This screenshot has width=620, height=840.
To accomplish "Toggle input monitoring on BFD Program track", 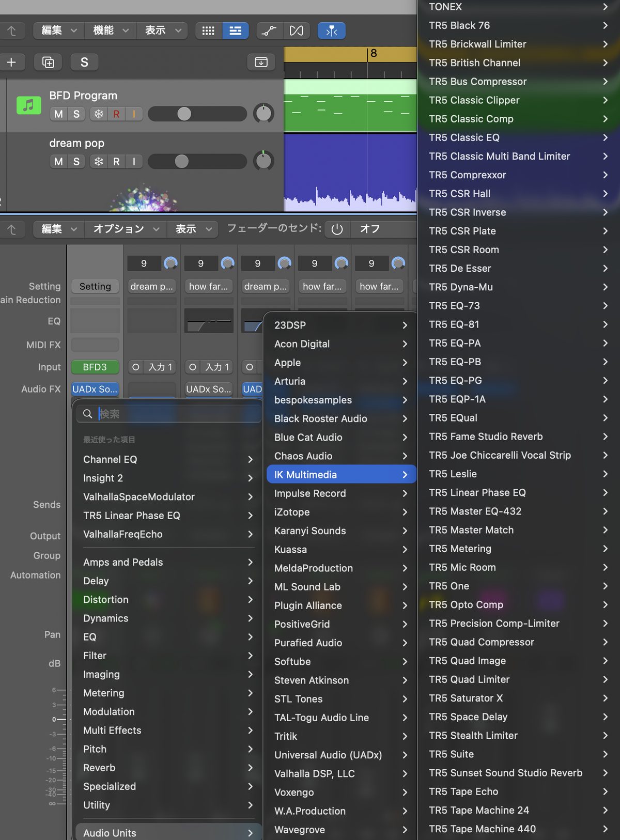I will tap(134, 114).
